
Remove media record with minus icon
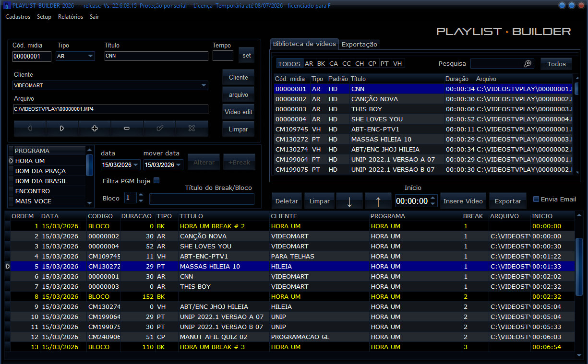tap(127, 129)
